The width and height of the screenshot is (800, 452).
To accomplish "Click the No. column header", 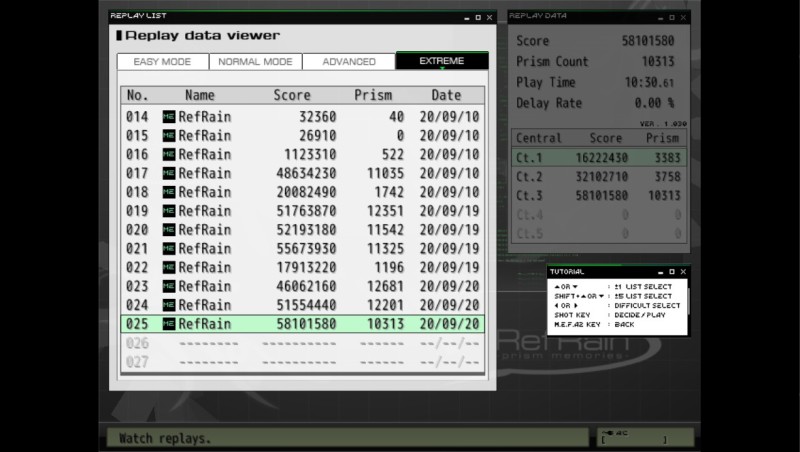I will (x=137, y=95).
